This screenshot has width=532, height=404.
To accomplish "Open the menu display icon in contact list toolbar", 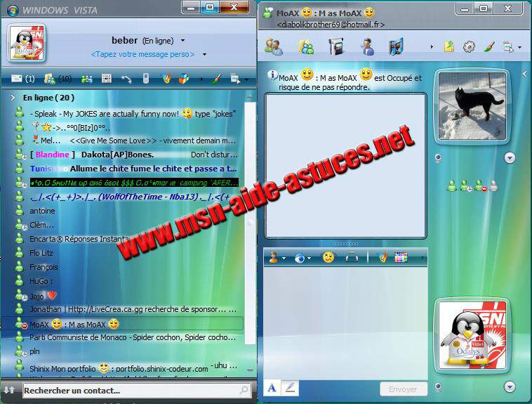I will 235,79.
